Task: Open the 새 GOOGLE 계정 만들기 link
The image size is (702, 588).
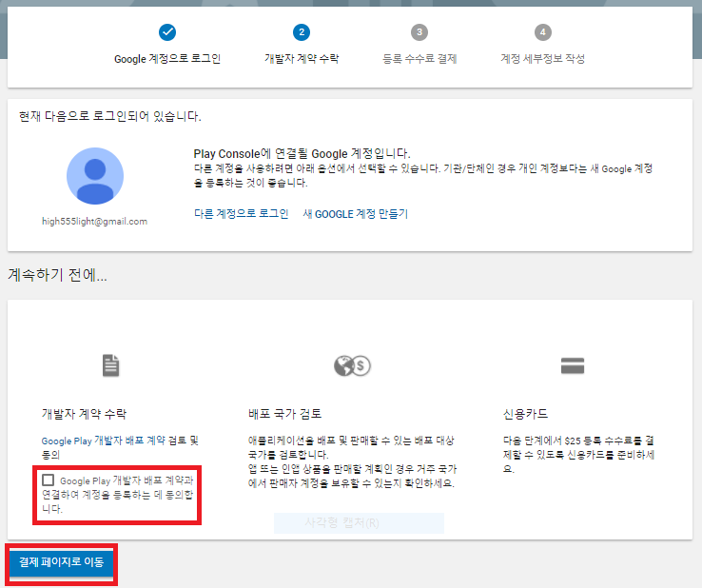Action: tap(356, 214)
